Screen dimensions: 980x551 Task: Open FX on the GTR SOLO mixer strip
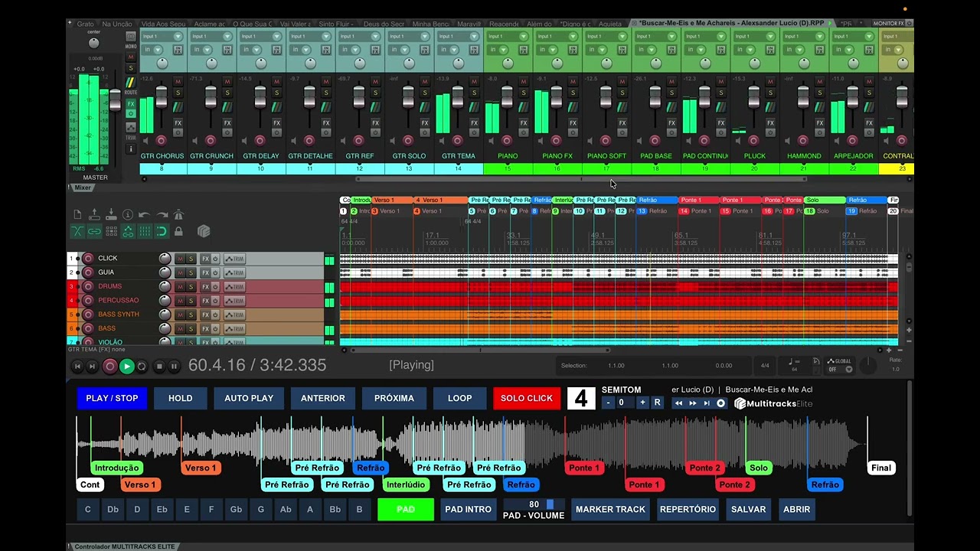pyautogui.click(x=424, y=122)
